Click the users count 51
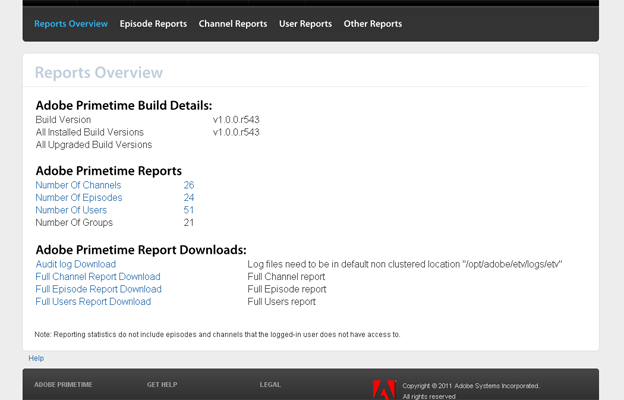 pos(189,210)
